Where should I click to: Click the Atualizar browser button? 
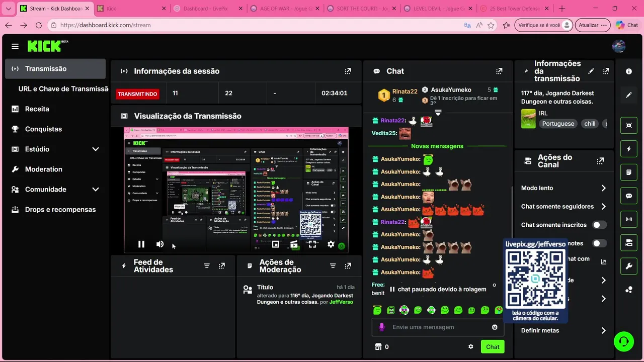pyautogui.click(x=593, y=25)
